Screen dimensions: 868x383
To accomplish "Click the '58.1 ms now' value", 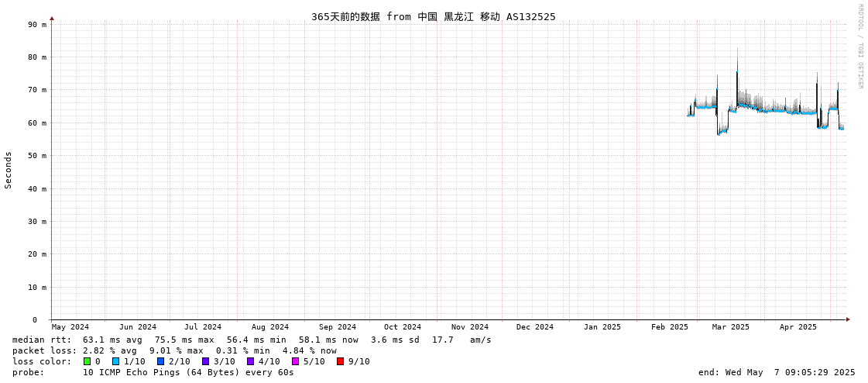I will tap(328, 340).
